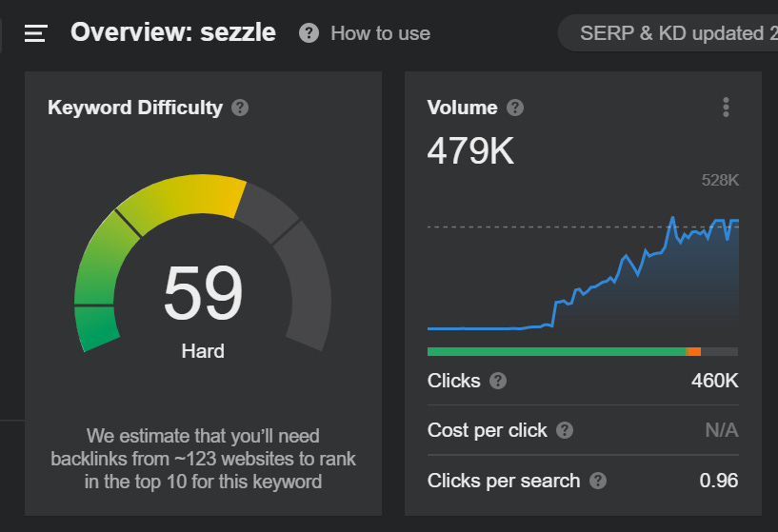This screenshot has width=778, height=532.
Task: Open the How to use link
Action: click(x=380, y=33)
